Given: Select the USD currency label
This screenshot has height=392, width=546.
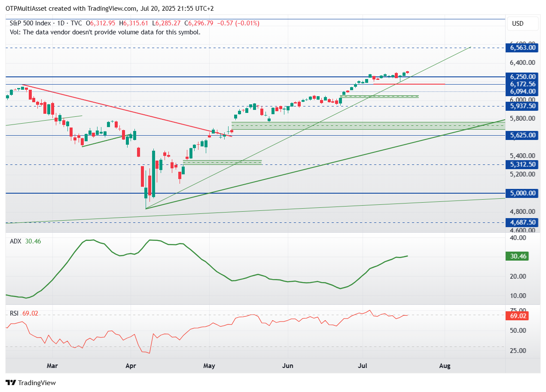Looking at the screenshot, I should [x=518, y=24].
